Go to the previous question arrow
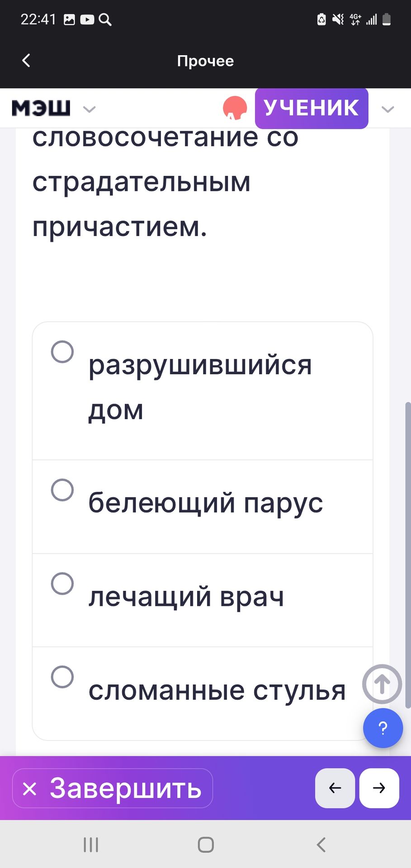 [x=335, y=788]
